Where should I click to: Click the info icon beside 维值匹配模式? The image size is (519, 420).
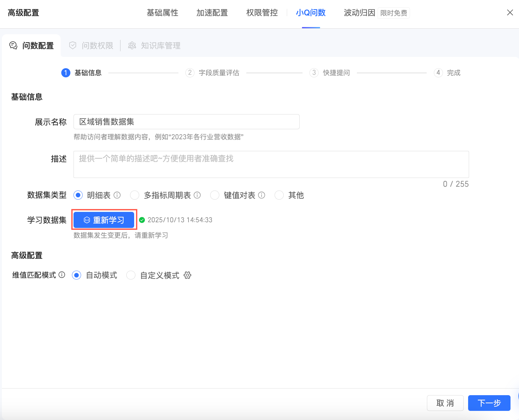[x=62, y=275]
